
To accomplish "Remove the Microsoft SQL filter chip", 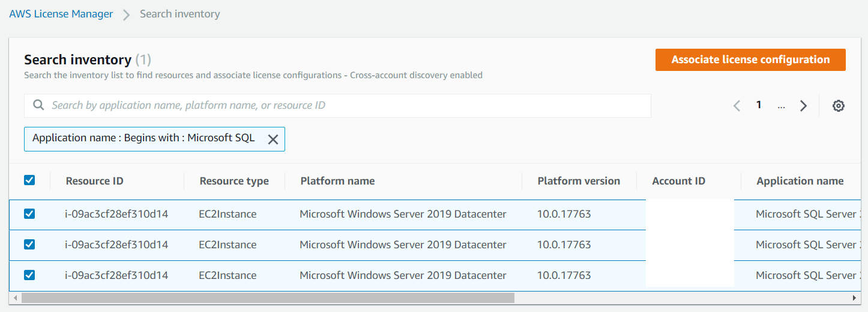I will (273, 139).
